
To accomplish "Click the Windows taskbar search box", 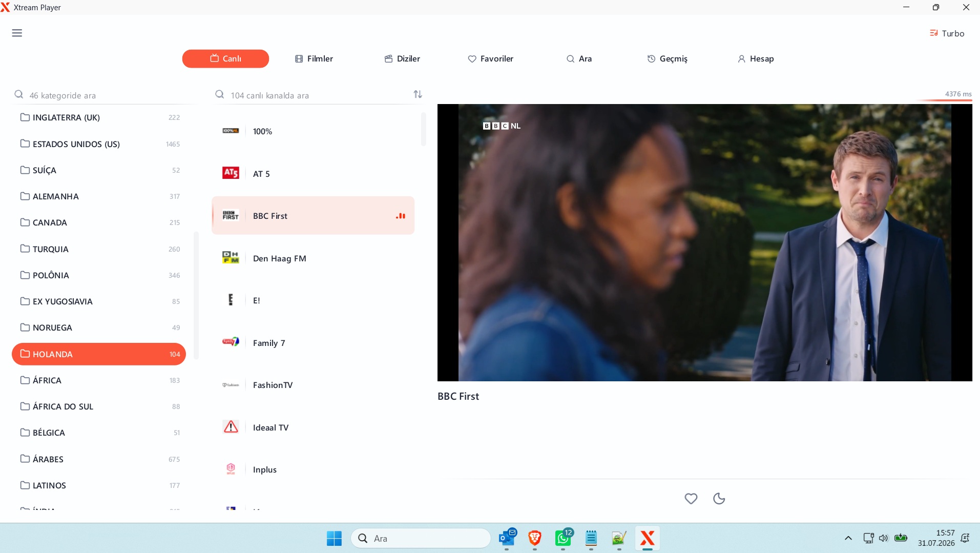I will [x=421, y=538].
